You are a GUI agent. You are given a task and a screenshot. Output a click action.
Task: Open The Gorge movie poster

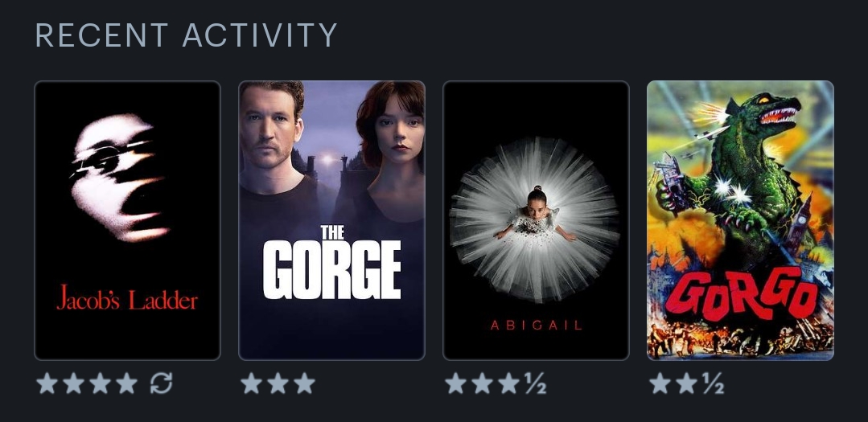(331, 221)
